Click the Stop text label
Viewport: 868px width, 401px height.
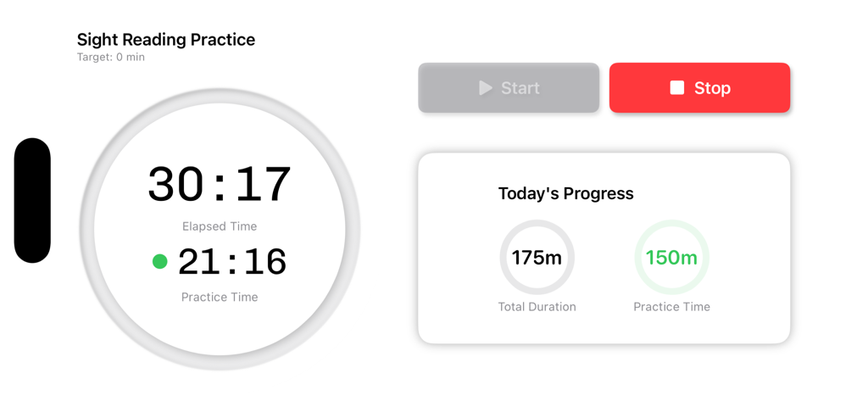point(712,88)
